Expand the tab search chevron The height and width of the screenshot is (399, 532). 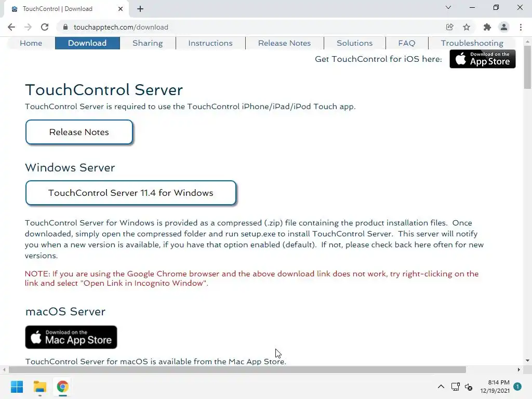pos(448,7)
